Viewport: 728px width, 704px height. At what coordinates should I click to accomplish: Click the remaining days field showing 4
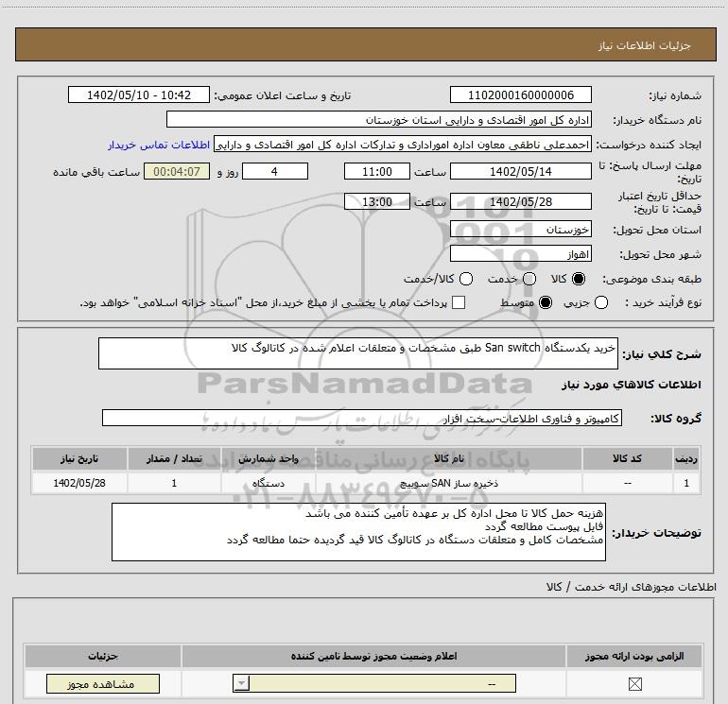[x=275, y=171]
